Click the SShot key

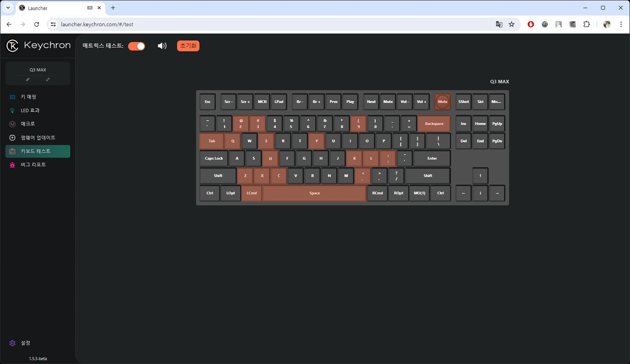click(x=463, y=102)
